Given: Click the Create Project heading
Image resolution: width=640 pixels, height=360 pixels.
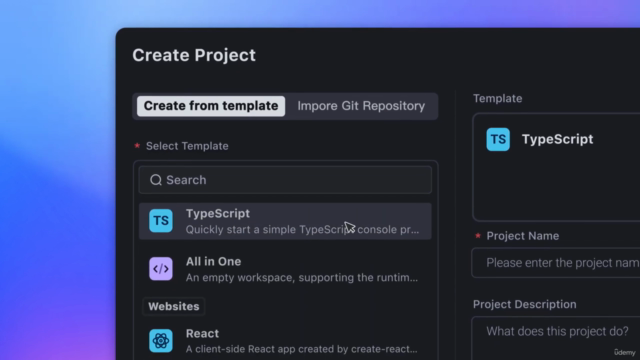Looking at the screenshot, I should 194,55.
